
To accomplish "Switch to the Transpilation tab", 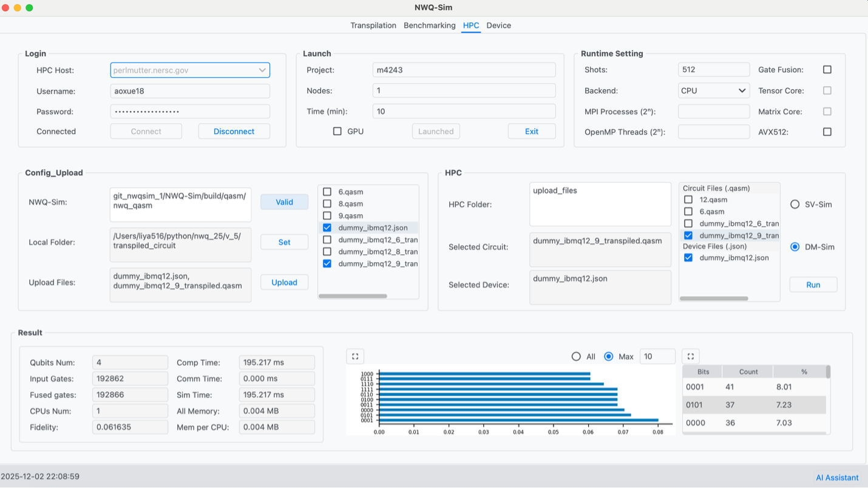I will click(373, 25).
